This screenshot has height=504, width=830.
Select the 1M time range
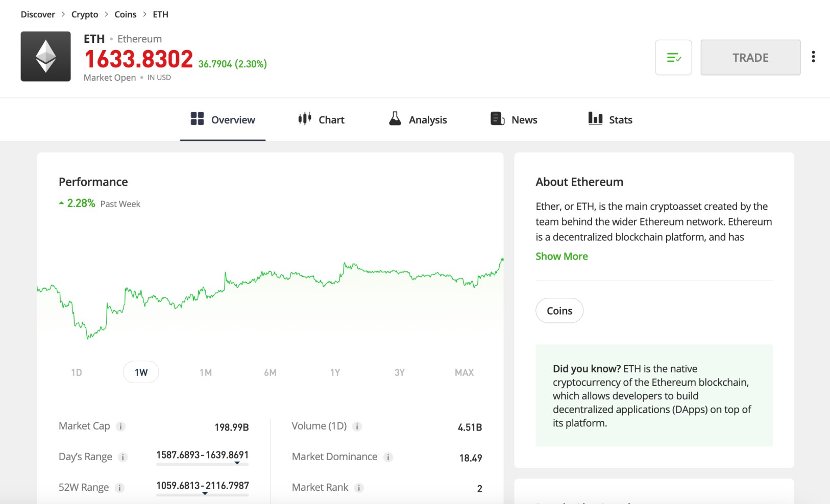pyautogui.click(x=206, y=372)
